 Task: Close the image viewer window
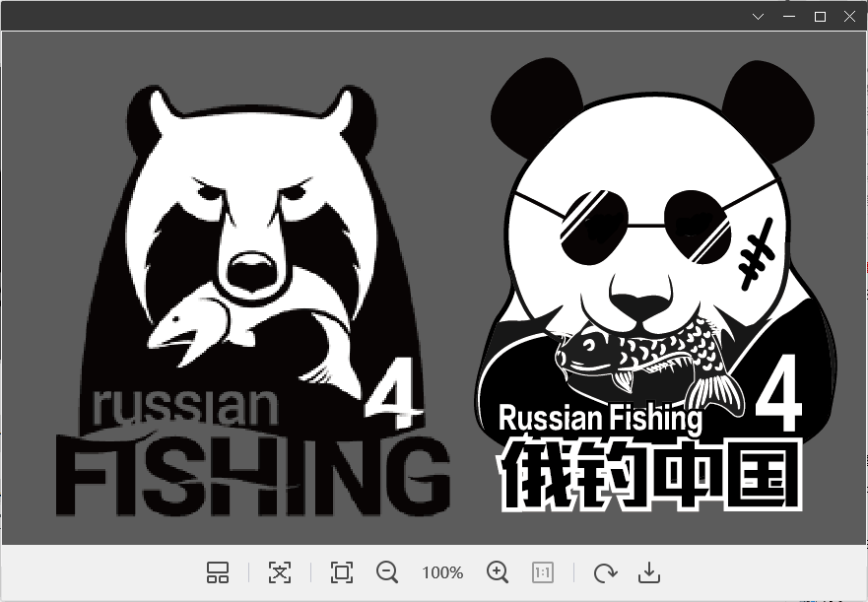[x=849, y=17]
